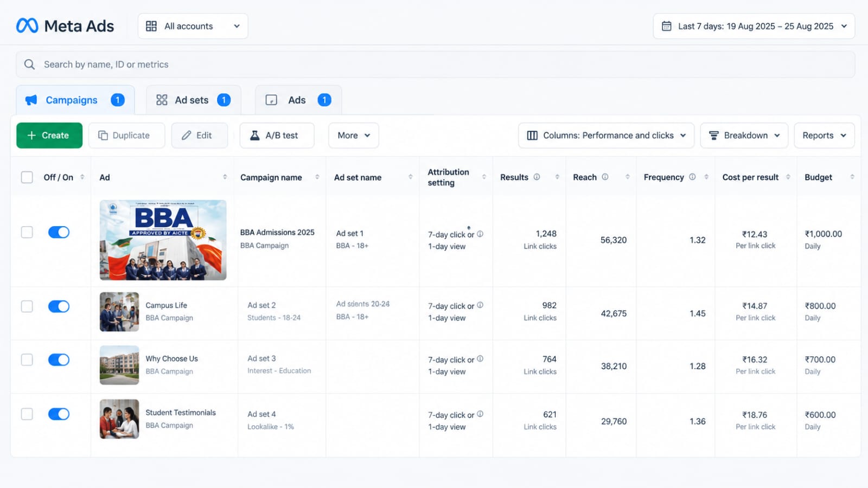Open the Student Testimonials ad thumbnail
Screen dimensions: 868x488
pos(119,419)
